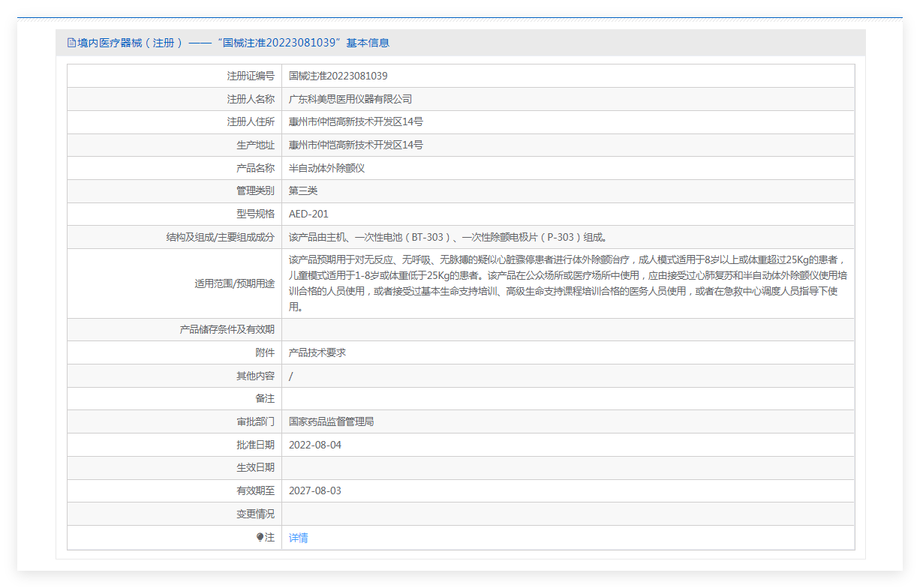Screen dimensions: 920x588
Task: Click the document icon beside the page title
Action: point(71,43)
